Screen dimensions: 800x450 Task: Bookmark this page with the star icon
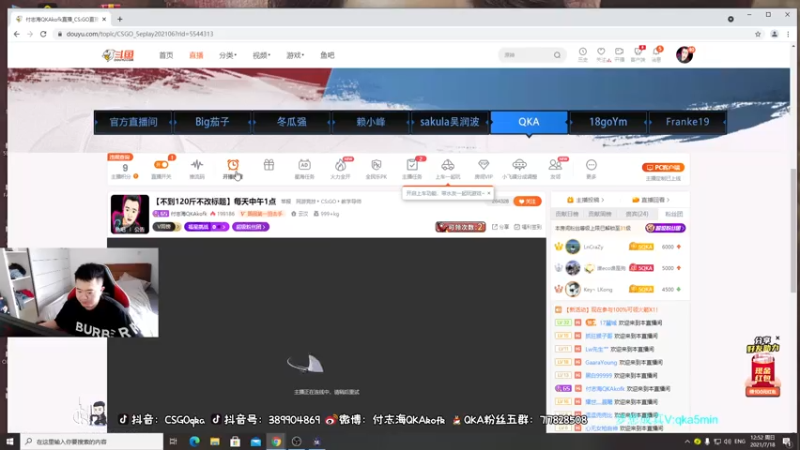(758, 34)
